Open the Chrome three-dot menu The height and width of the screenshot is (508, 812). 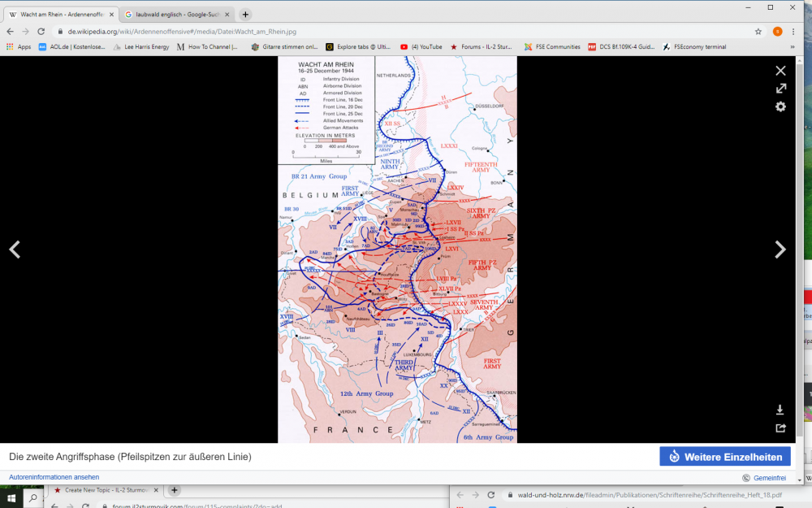point(795,31)
